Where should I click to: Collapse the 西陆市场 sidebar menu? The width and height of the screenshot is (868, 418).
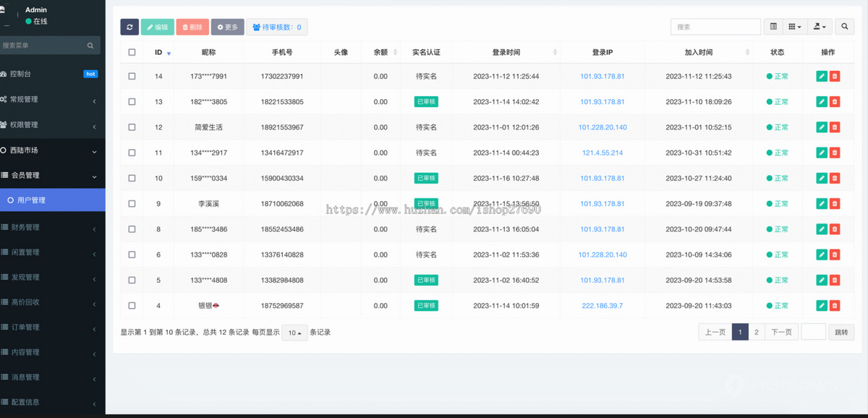tap(52, 150)
